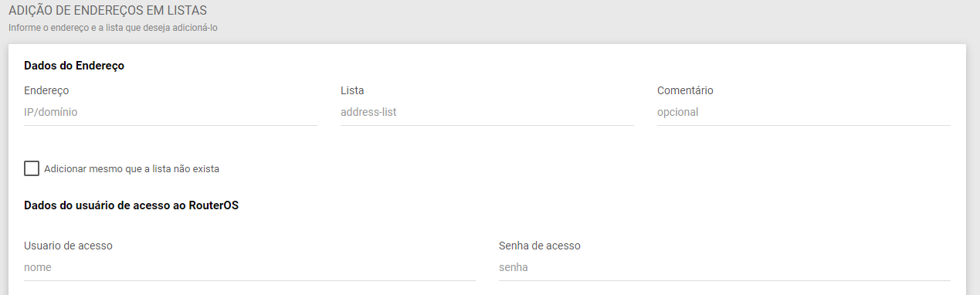This screenshot has width=980, height=295.
Task: Select the 'Dados do usuário de acesso ao RouterOS' heading
Action: tap(131, 205)
